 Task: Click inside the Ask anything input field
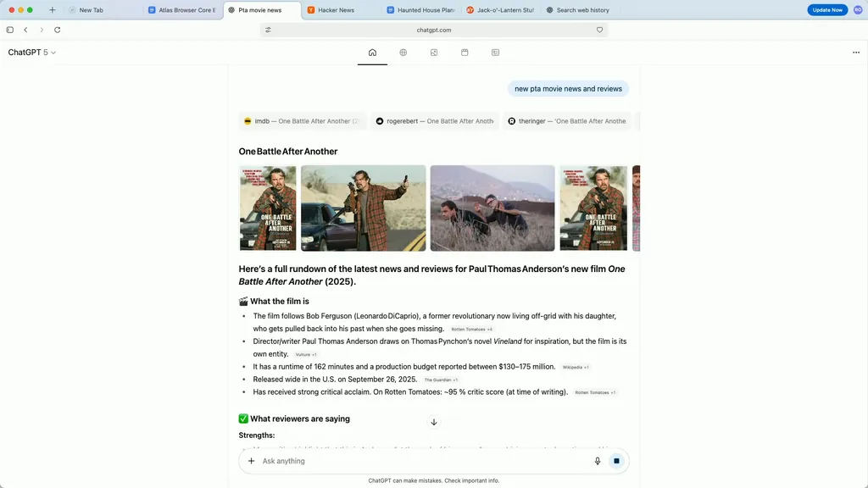point(381,460)
